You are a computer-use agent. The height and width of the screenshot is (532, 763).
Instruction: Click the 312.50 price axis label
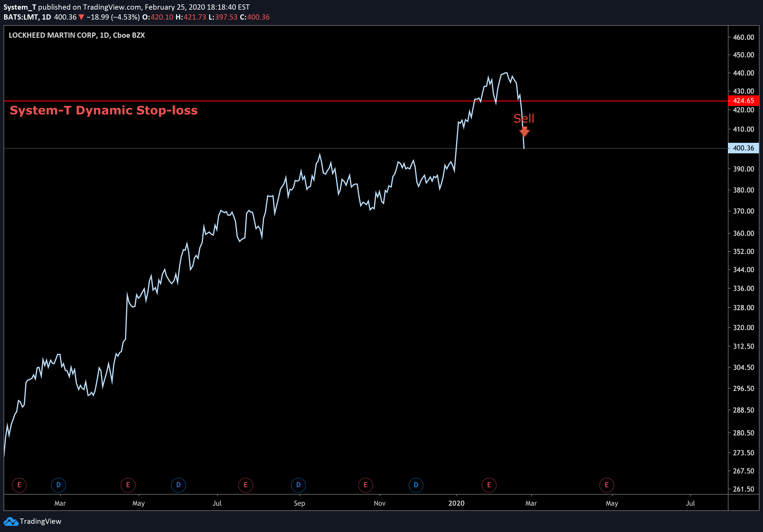coord(743,346)
